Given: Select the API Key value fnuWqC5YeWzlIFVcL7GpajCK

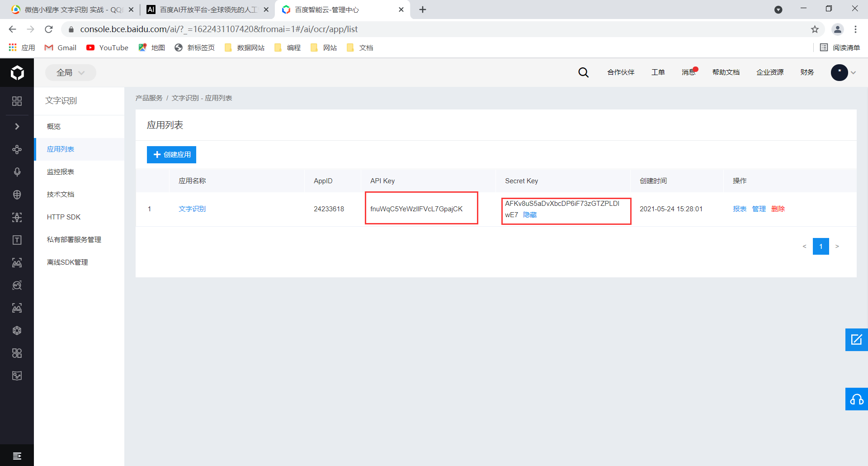Looking at the screenshot, I should (416, 209).
